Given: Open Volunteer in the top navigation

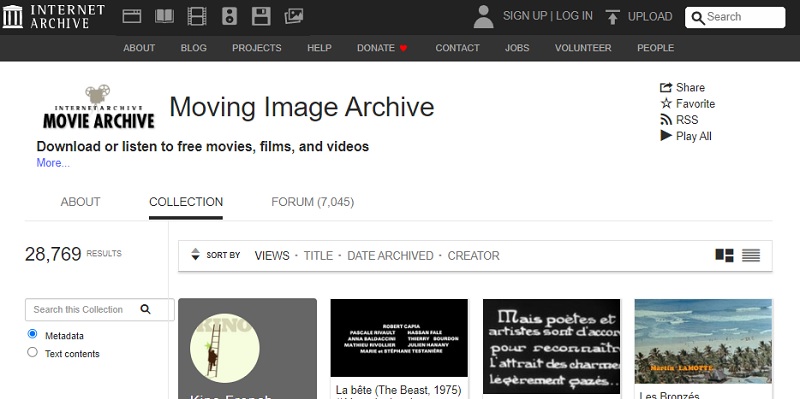Looking at the screenshot, I should (x=583, y=48).
